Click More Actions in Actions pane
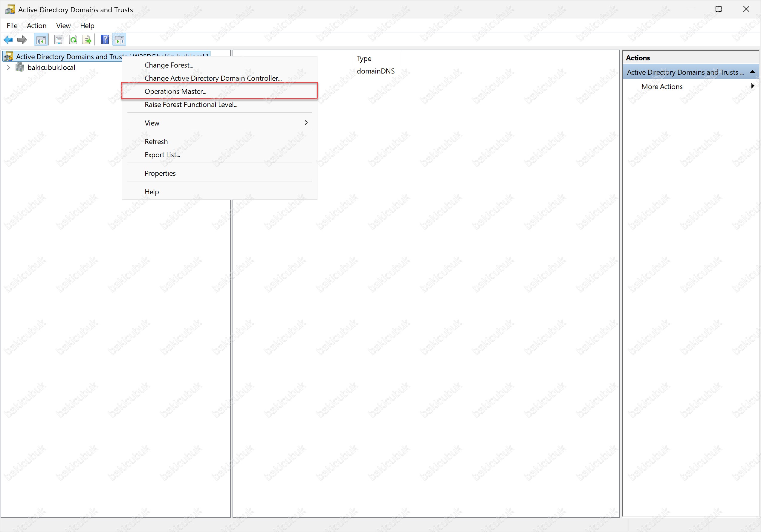761x532 pixels. pos(661,86)
